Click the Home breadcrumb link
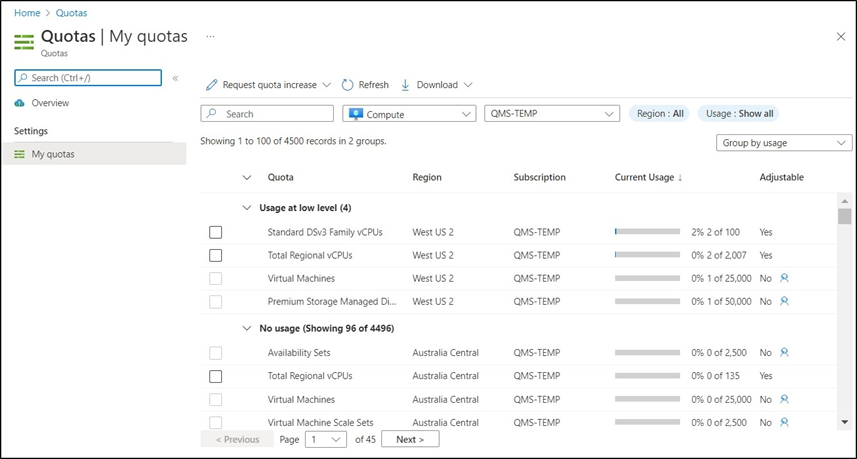857x459 pixels. click(x=27, y=13)
